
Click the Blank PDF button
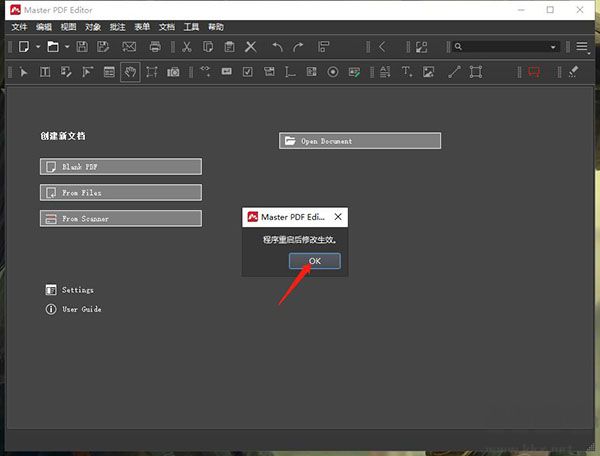(121, 167)
